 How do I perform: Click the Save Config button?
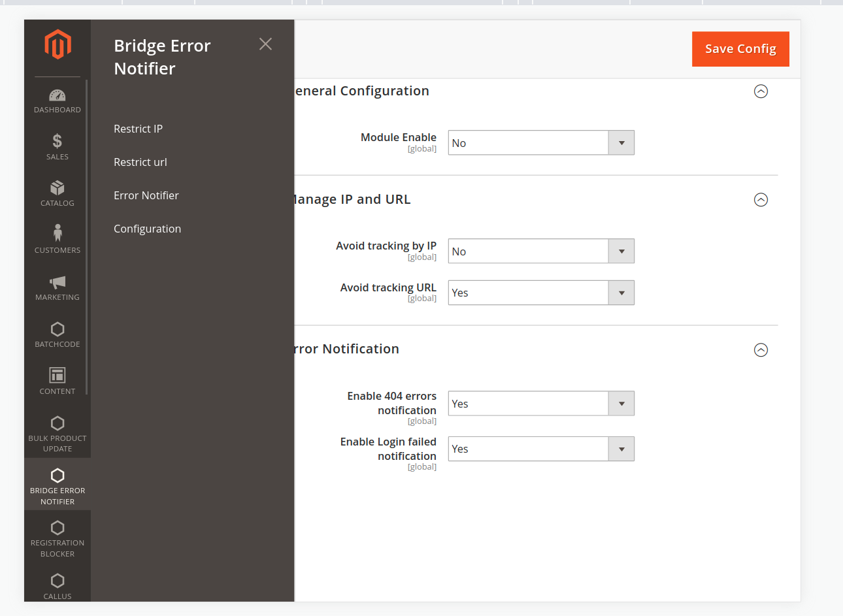click(x=740, y=49)
